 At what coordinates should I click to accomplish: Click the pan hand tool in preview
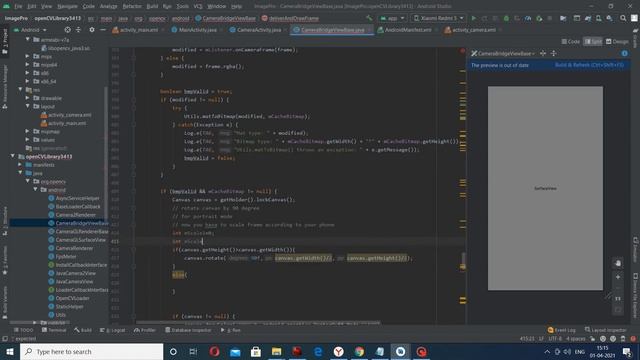618,263
